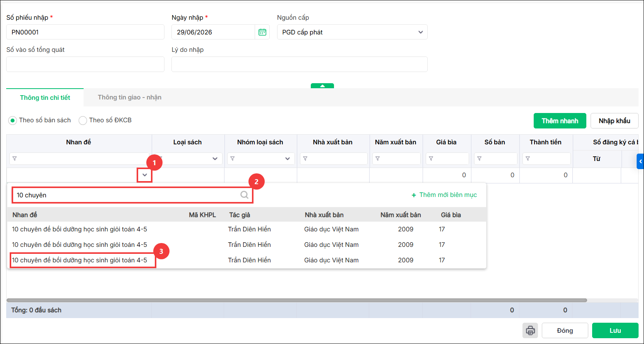
Task: Click the Nhan đề table column header
Action: coord(79,142)
